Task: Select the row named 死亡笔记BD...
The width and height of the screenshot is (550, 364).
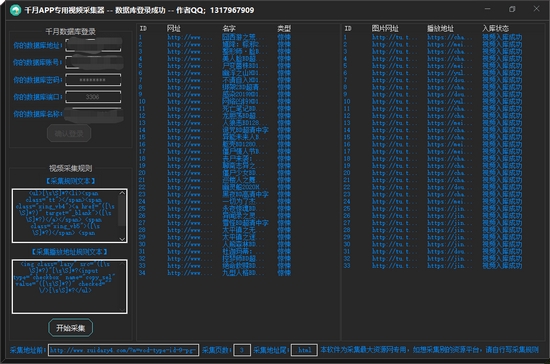Action: click(x=239, y=109)
